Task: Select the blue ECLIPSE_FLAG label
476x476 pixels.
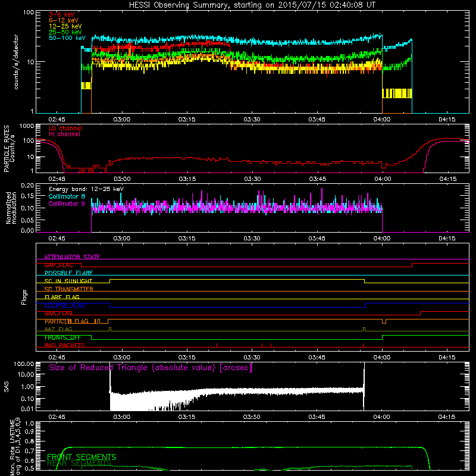Action: (x=65, y=305)
